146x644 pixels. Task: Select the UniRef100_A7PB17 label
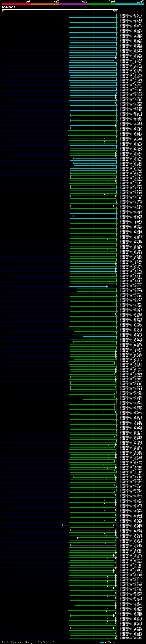[x=131, y=35]
